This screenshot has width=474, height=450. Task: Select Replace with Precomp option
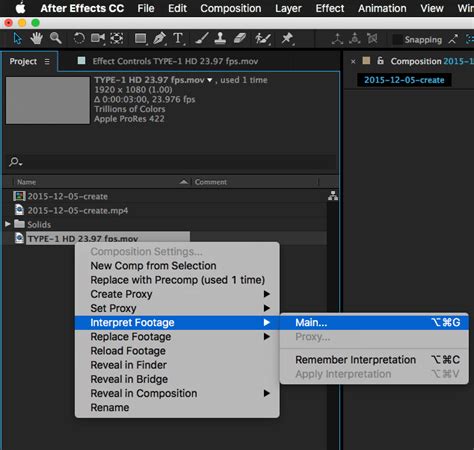(x=177, y=280)
